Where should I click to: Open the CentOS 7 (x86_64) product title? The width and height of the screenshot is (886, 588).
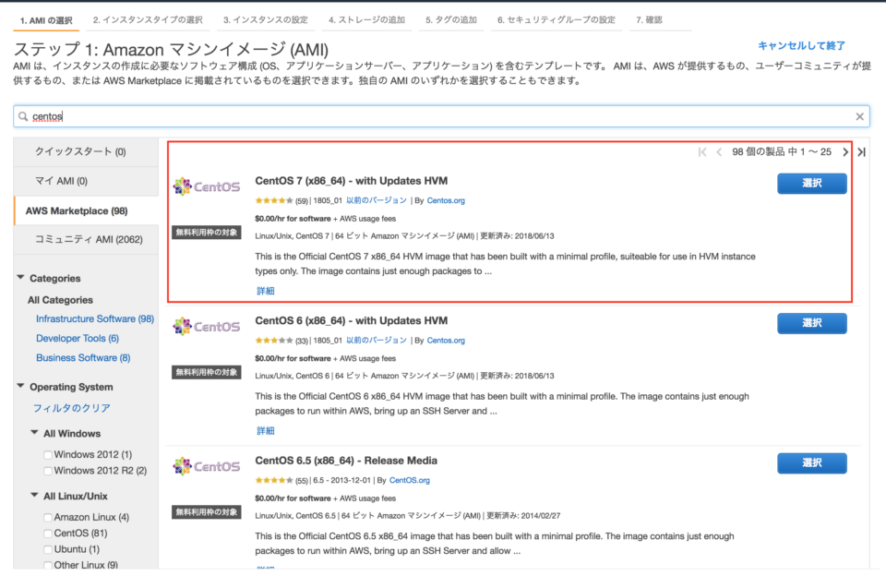click(x=352, y=181)
